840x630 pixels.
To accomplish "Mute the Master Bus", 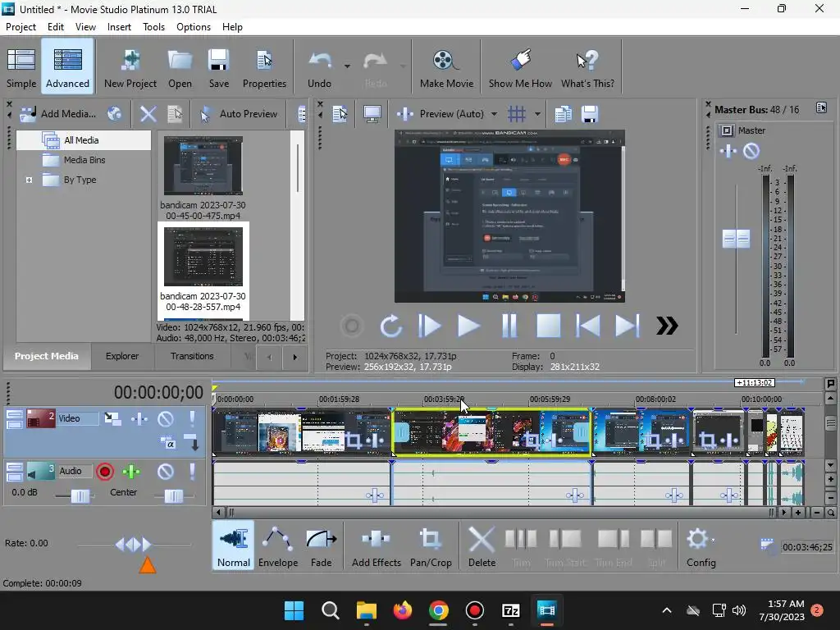I will click(x=751, y=151).
